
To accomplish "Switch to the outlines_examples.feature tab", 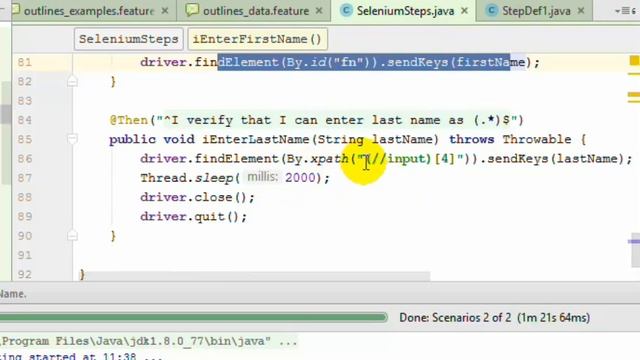I will click(89, 11).
